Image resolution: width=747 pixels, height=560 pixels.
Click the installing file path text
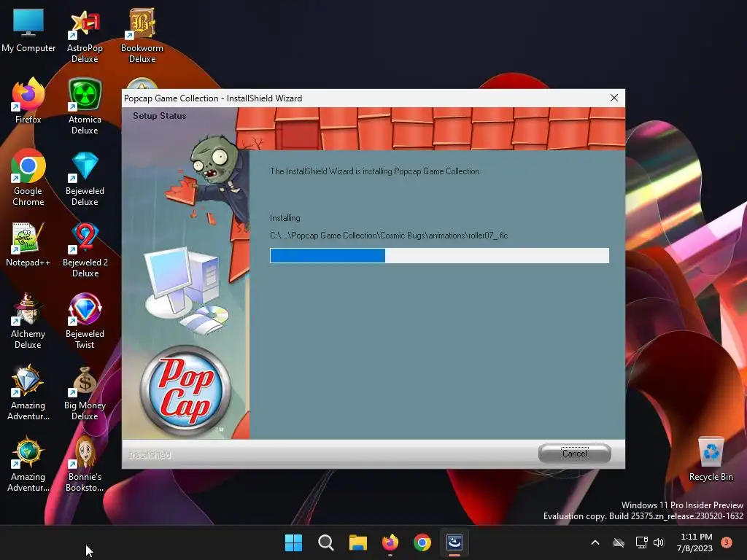tap(389, 236)
